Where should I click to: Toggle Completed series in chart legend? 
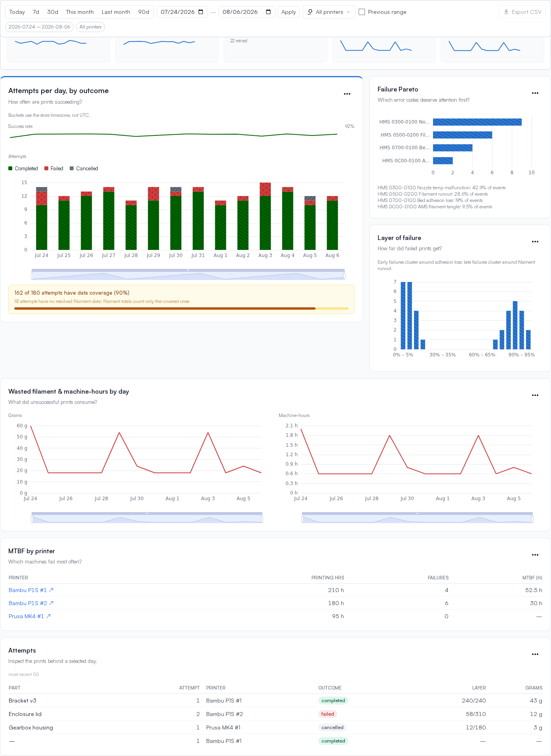point(23,168)
